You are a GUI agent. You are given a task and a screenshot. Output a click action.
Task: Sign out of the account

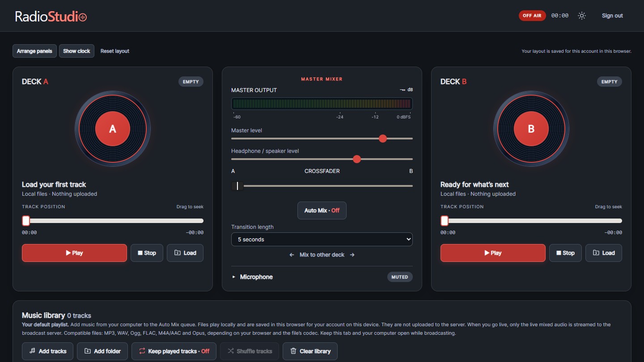[x=612, y=16]
